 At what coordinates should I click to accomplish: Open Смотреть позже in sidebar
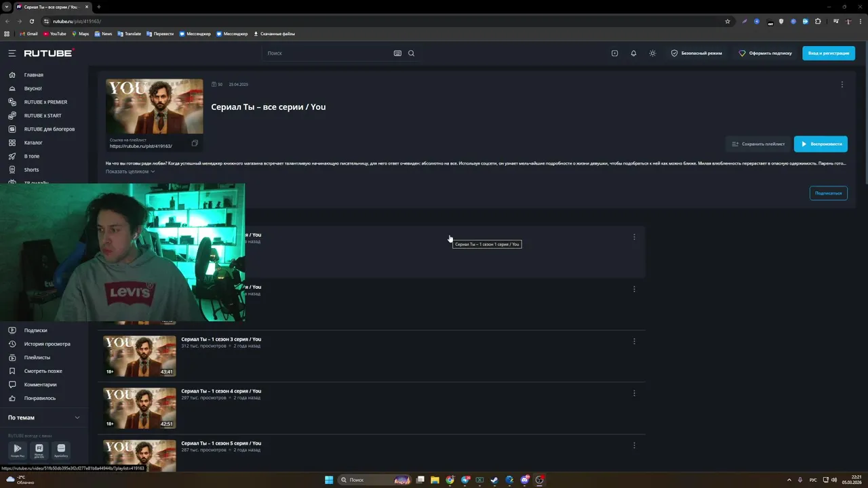pos(44,371)
